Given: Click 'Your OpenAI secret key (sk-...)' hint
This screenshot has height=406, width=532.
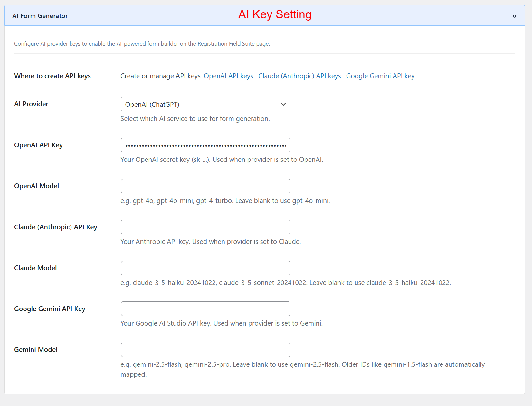Looking at the screenshot, I should tap(222, 160).
